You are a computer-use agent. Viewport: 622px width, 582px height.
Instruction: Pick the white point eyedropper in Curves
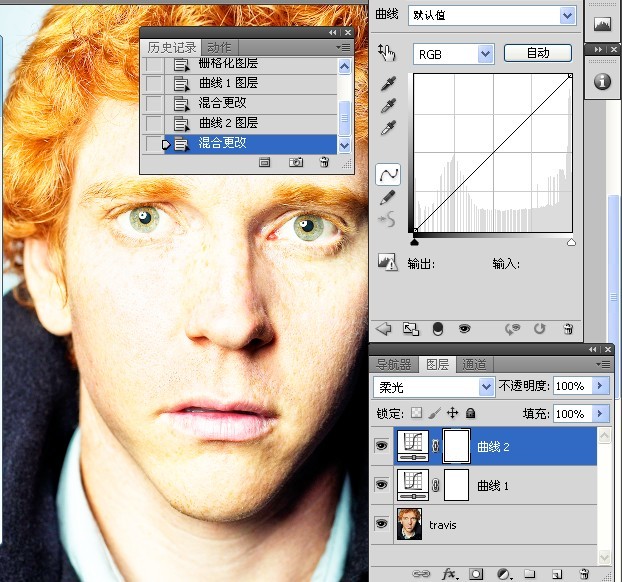[x=388, y=128]
